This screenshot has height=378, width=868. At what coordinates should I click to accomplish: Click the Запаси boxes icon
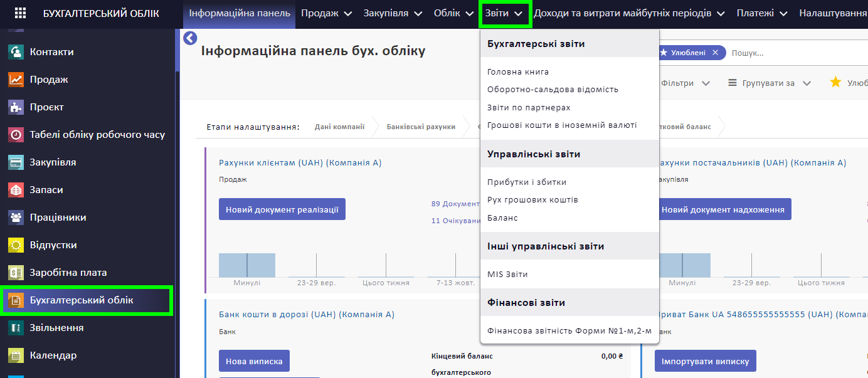(16, 190)
